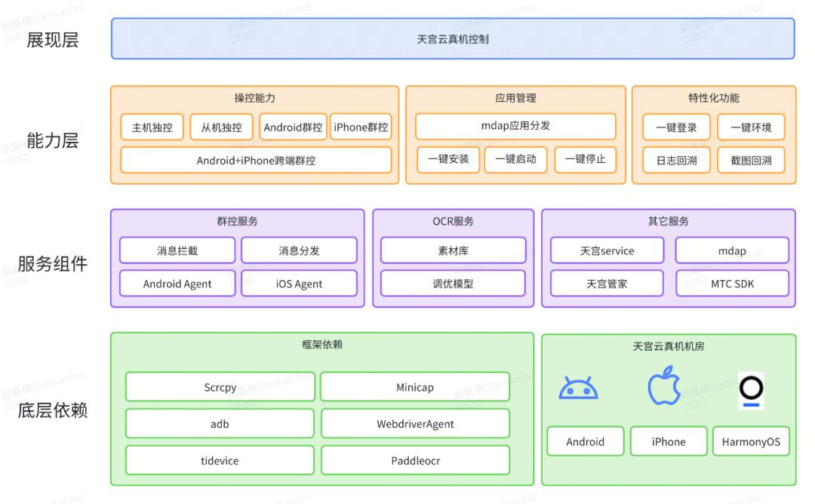Click Android+iPhone跨端群控 box
The height and width of the screenshot is (504, 815).
[x=256, y=160]
